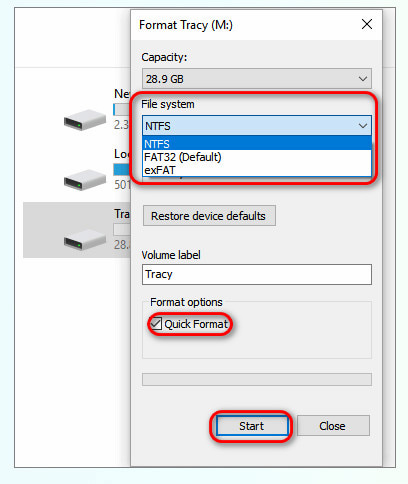
Task: Click the empty format progress bar
Action: point(257,379)
